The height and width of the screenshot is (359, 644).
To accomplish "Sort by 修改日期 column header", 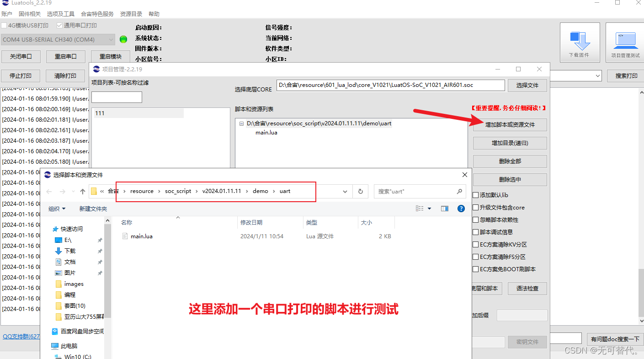I will click(251, 223).
